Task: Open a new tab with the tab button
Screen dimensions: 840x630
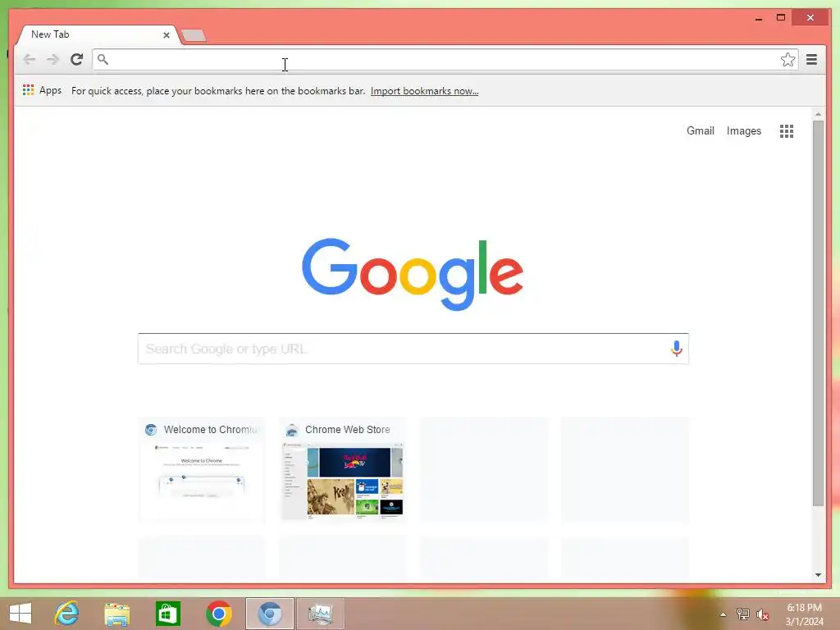Action: point(194,35)
